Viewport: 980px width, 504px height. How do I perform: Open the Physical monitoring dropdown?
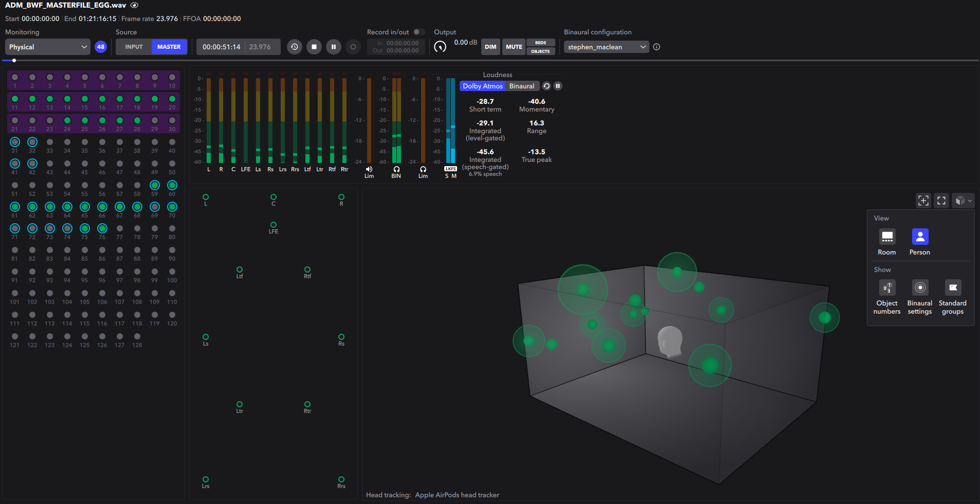pyautogui.click(x=47, y=47)
